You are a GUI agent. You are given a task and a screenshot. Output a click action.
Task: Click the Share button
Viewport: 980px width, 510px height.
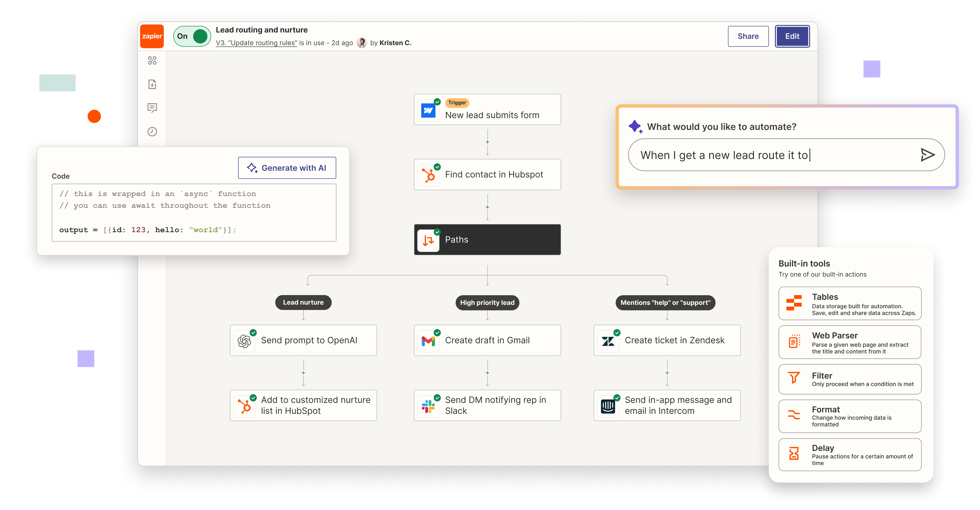(748, 36)
